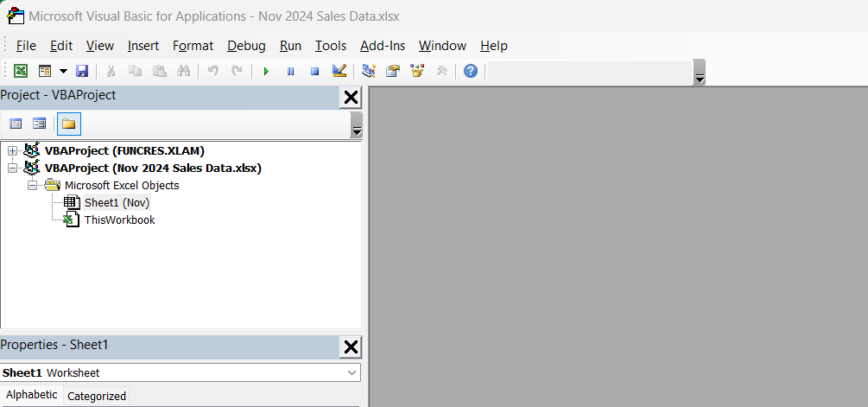Collapse the VBAProject (Nov 2024 Sales Data.xlsx) node
This screenshot has width=868, height=407.
[13, 168]
